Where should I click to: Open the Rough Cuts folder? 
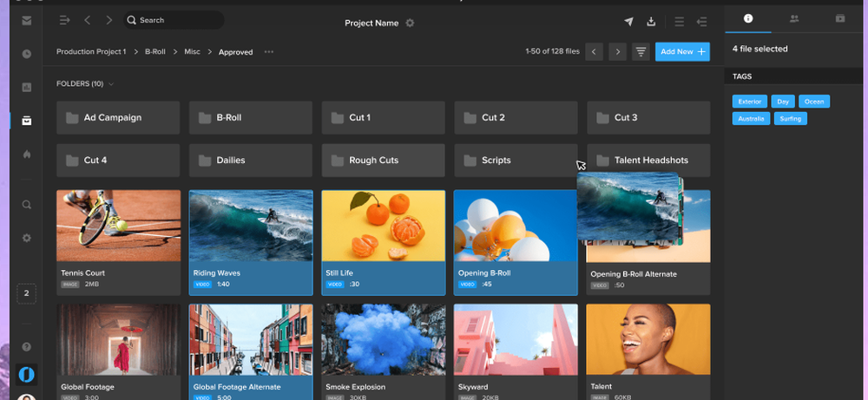[x=383, y=161]
